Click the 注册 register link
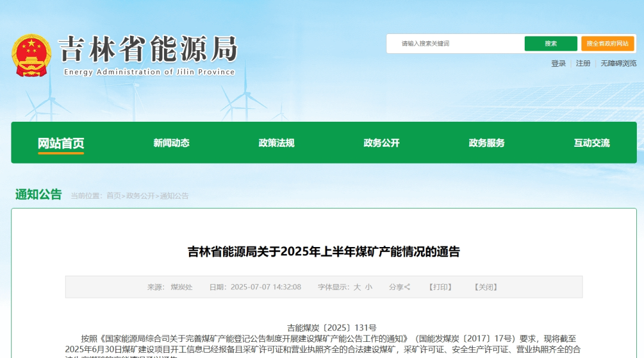The image size is (644, 358). (583, 63)
